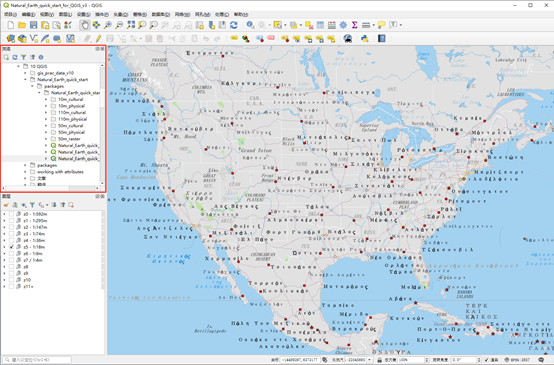This screenshot has height=365, width=554.
Task: Open the View menu
Action: 47,14
